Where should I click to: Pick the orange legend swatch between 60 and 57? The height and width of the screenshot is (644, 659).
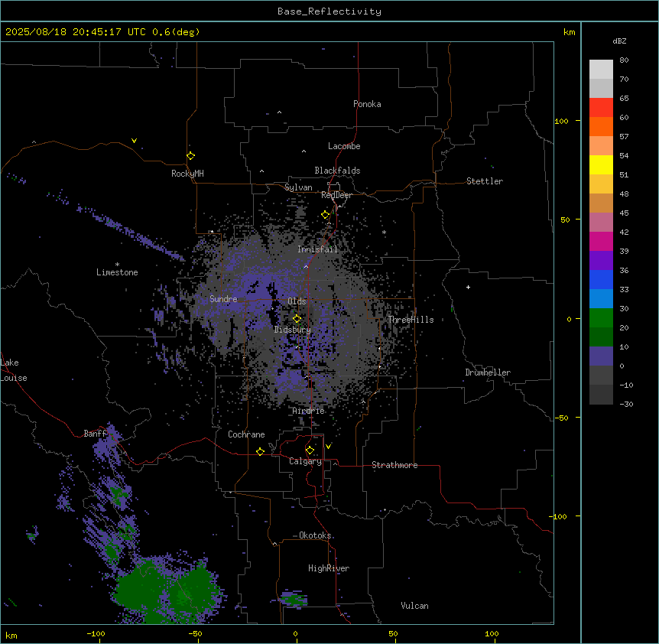click(x=601, y=126)
